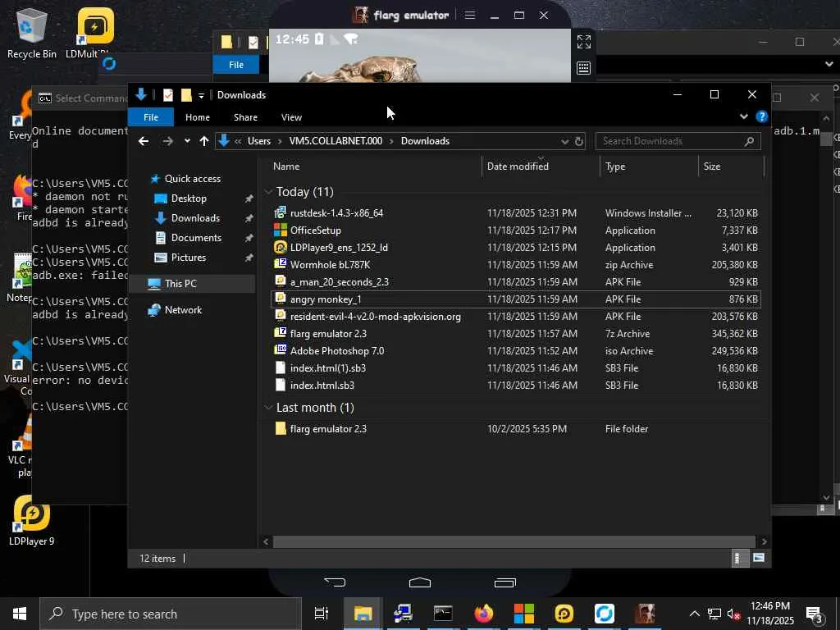Toggle fullscreen in flarg emulator sidebar
840x630 pixels.
(583, 41)
